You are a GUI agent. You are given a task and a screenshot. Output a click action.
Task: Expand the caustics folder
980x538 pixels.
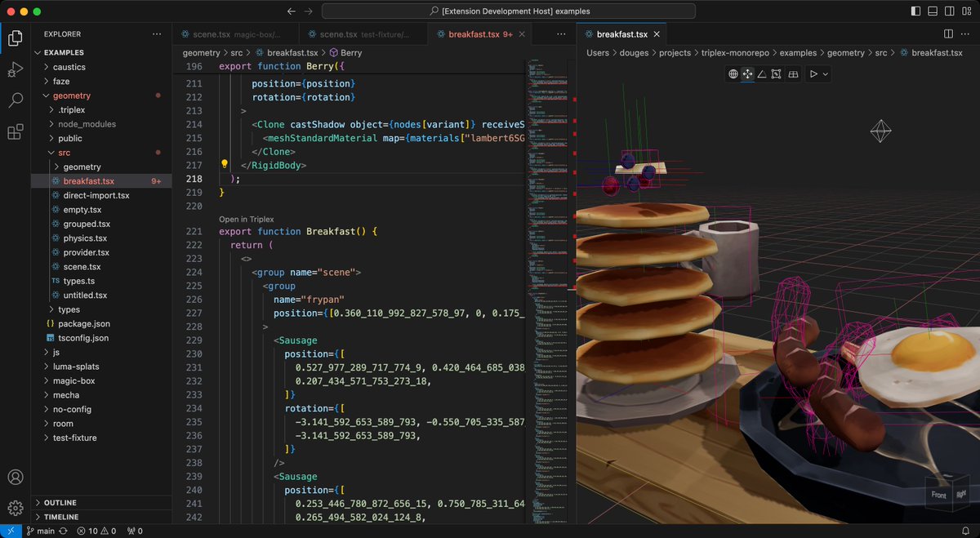(101, 67)
